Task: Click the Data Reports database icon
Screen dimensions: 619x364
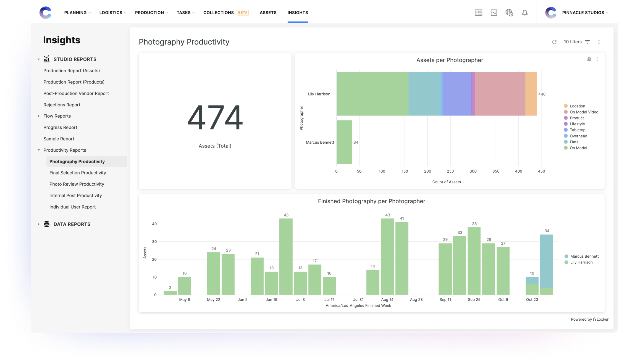Action: point(46,224)
